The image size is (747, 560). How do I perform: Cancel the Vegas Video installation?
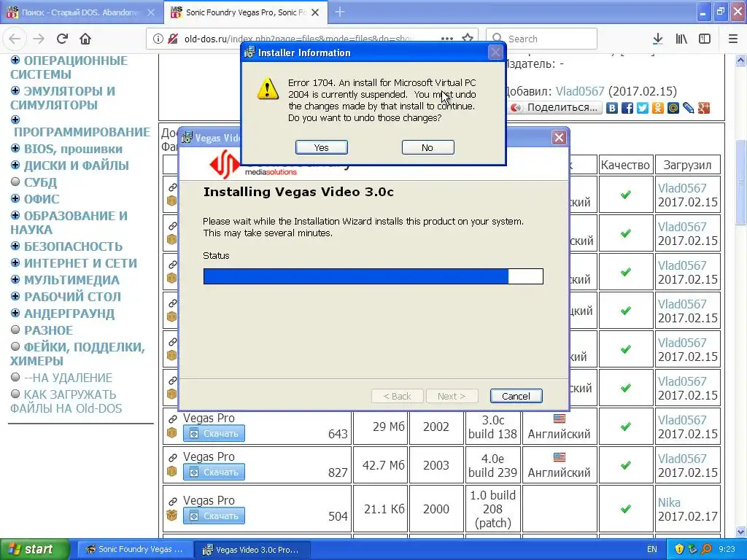coord(516,396)
